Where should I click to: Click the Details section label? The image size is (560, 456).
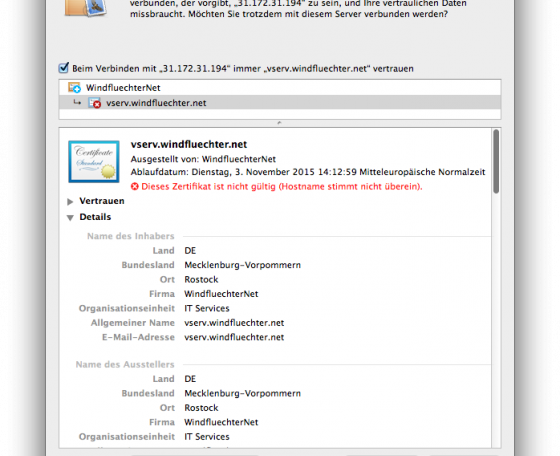(x=95, y=217)
